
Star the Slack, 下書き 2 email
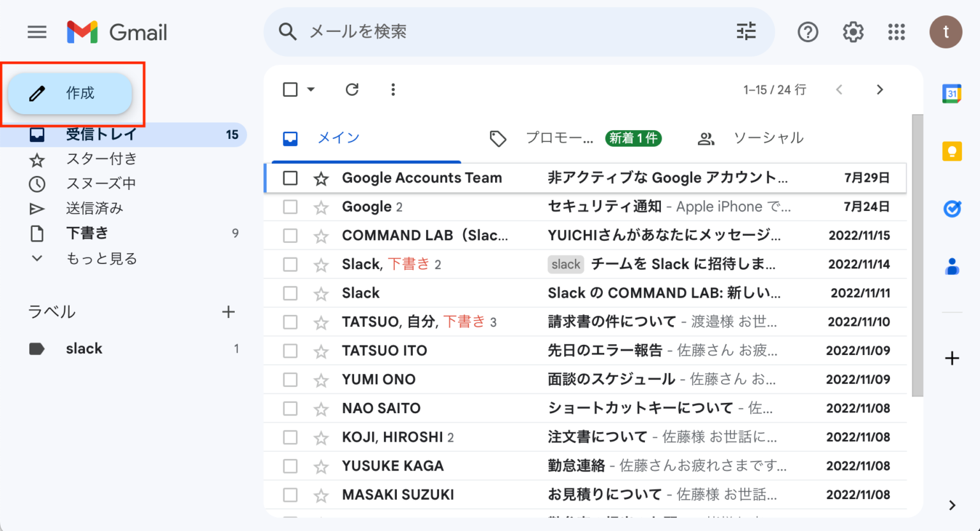coord(321,265)
